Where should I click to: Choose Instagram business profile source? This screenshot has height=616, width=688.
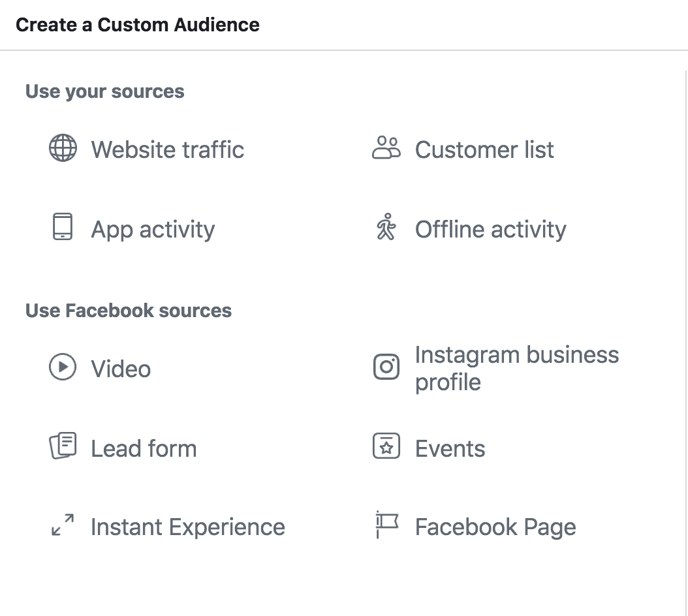click(x=517, y=368)
